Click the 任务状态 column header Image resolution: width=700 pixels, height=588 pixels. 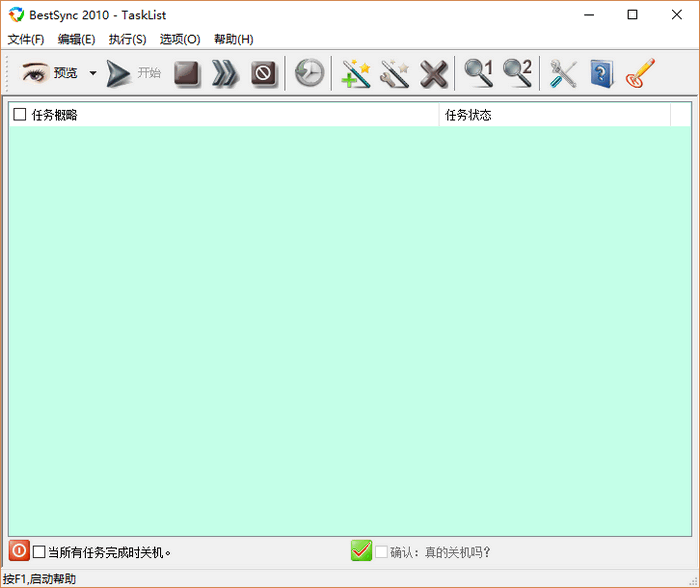tap(554, 115)
